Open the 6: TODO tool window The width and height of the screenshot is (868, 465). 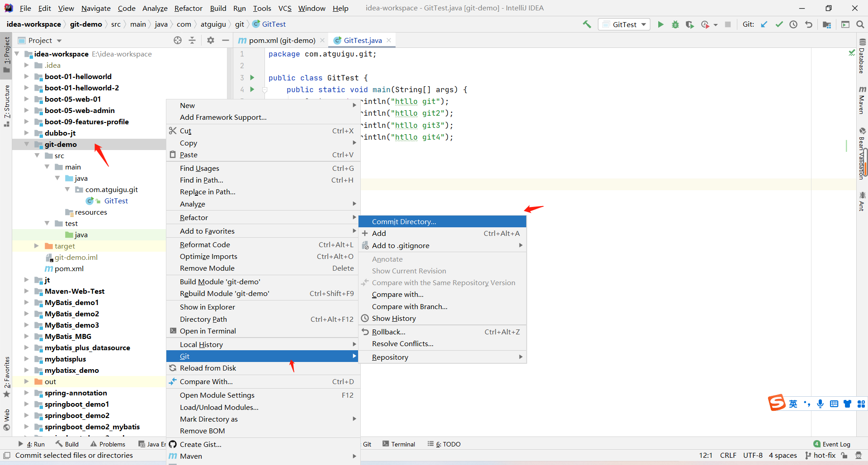pyautogui.click(x=444, y=444)
